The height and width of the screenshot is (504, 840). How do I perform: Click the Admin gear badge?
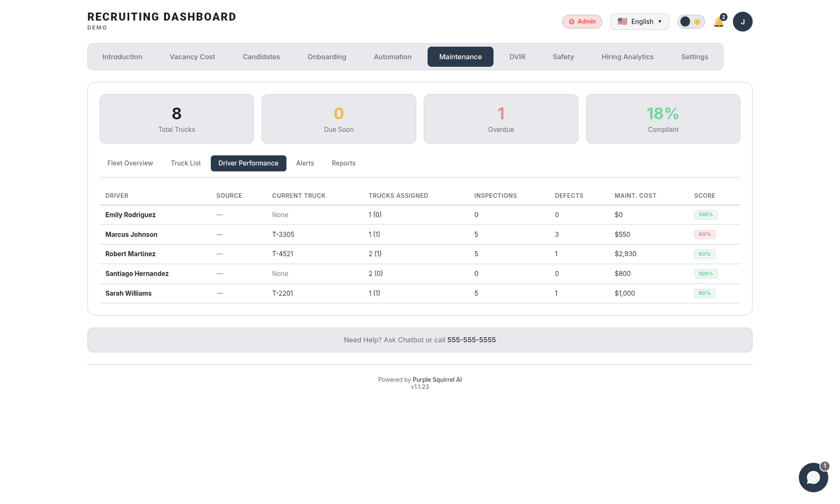[x=582, y=22]
